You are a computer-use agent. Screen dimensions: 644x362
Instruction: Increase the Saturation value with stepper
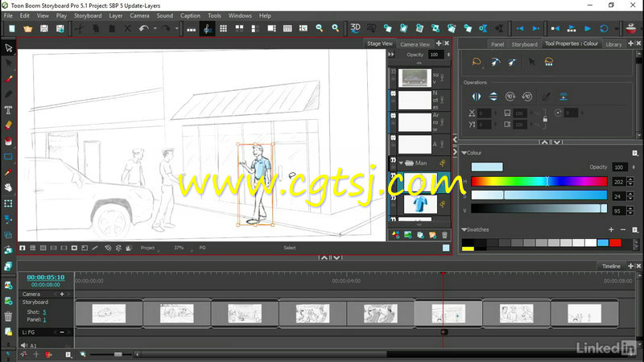630,195
